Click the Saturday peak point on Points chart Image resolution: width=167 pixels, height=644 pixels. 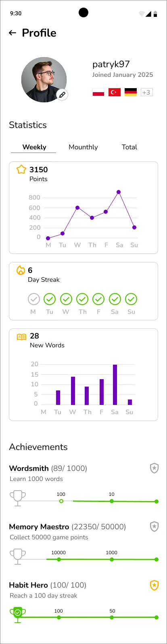[119, 192]
